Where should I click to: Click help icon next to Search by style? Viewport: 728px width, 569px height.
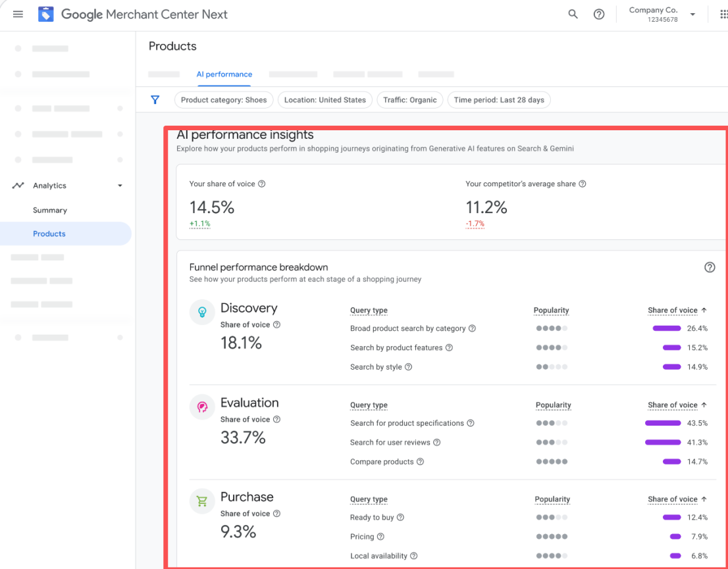pos(409,367)
